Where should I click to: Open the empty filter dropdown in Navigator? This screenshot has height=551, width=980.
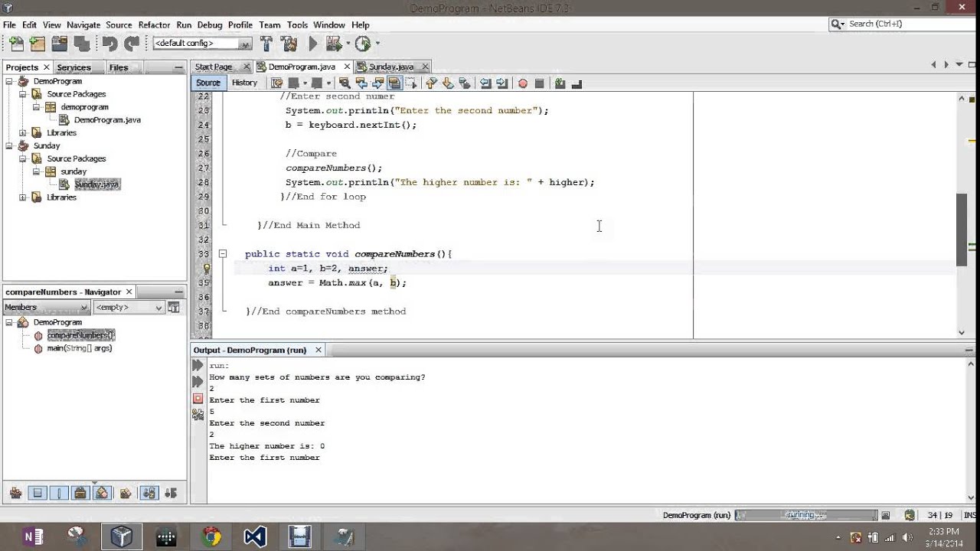coord(129,308)
